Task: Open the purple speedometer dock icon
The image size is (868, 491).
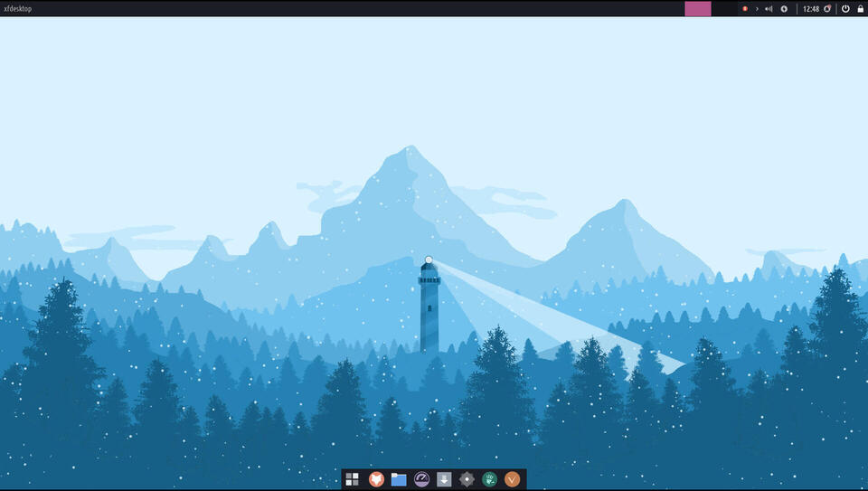Action: point(421,479)
